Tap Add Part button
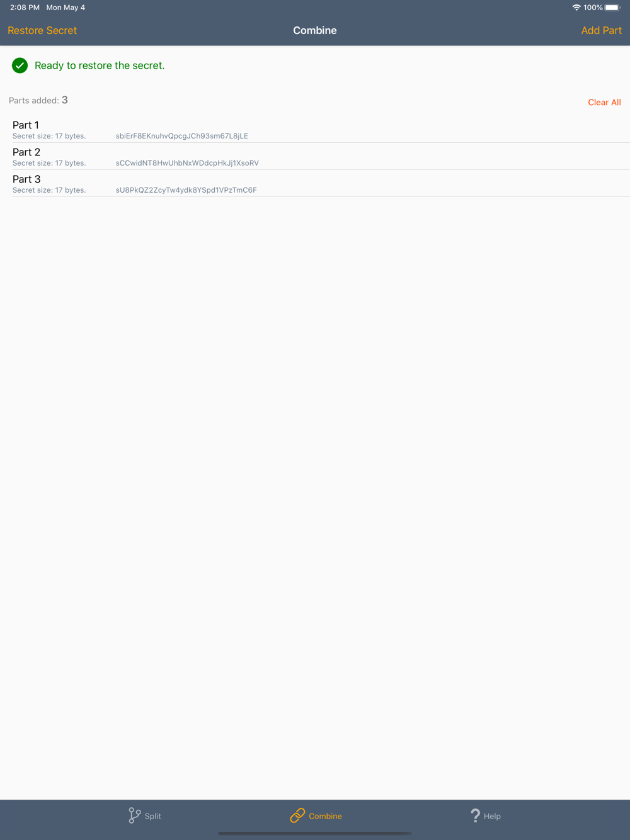630x840 pixels. (601, 30)
